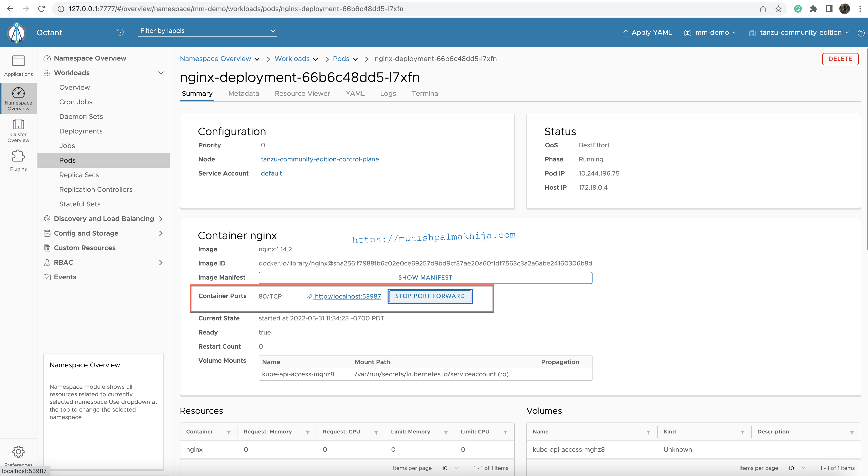The height and width of the screenshot is (476, 868).
Task: Filter the Limit: Memory column
Action: click(446, 432)
